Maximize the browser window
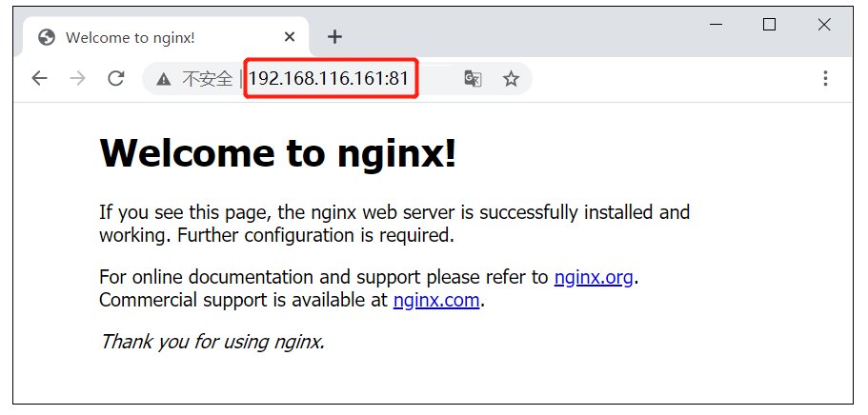This screenshot has width=868, height=415. (x=769, y=25)
